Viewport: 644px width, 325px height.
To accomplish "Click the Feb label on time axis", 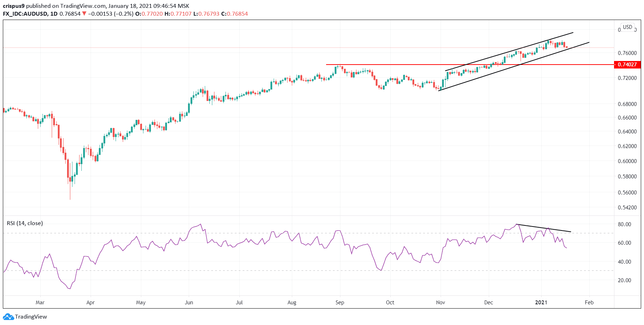I will [x=589, y=303].
